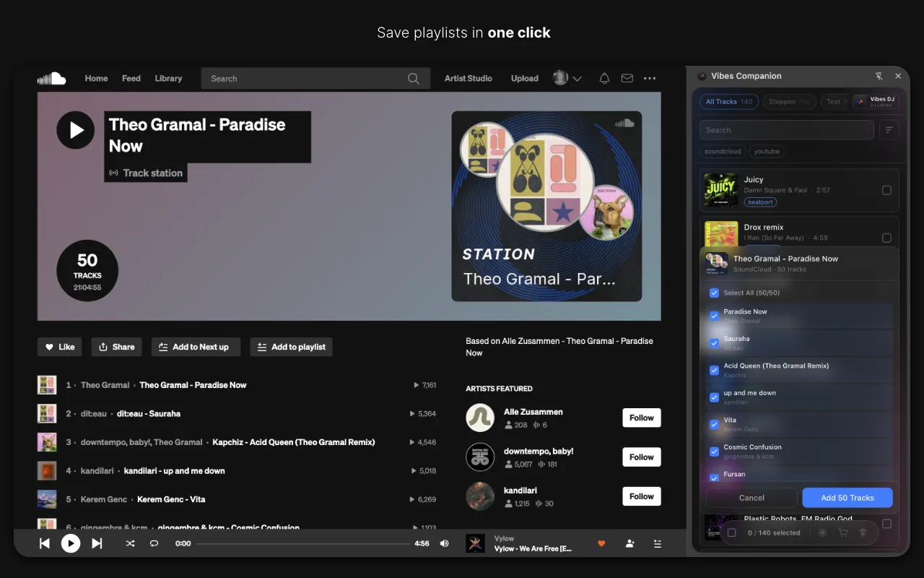Open the Vibes DJ library selector

[875, 102]
